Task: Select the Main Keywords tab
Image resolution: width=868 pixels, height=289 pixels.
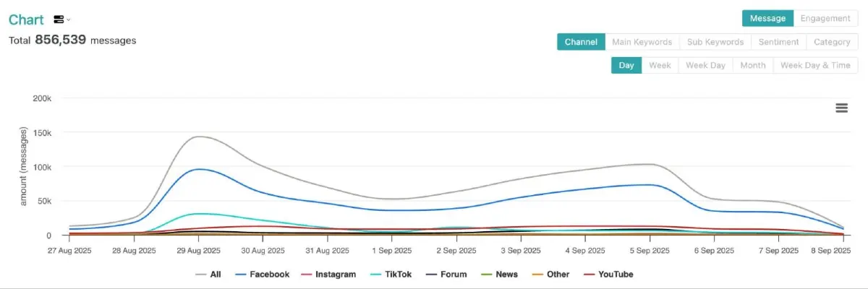Action: [x=642, y=42]
